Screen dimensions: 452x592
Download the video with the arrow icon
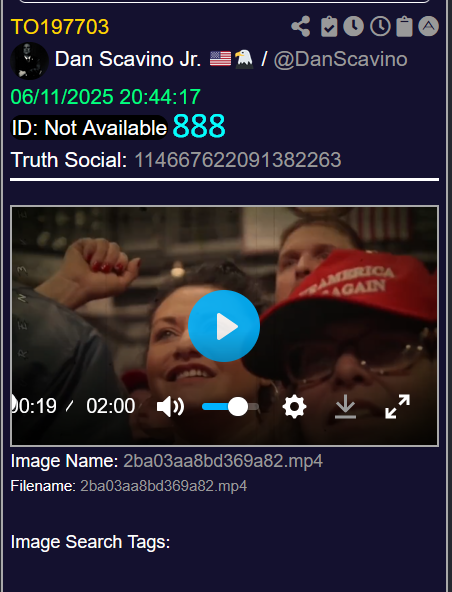345,407
